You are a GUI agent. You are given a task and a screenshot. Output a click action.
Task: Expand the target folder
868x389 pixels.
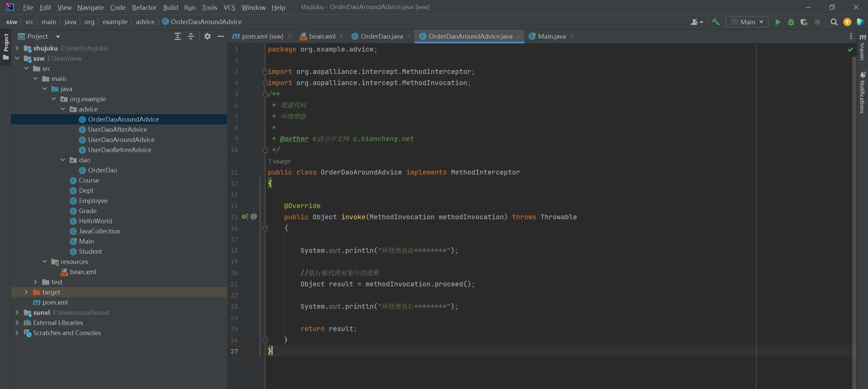[x=26, y=292]
